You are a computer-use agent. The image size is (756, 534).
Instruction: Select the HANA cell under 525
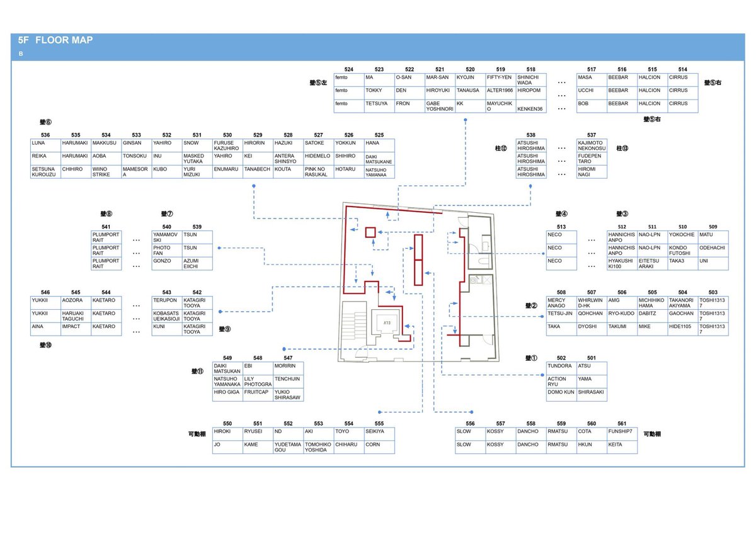[379, 145]
